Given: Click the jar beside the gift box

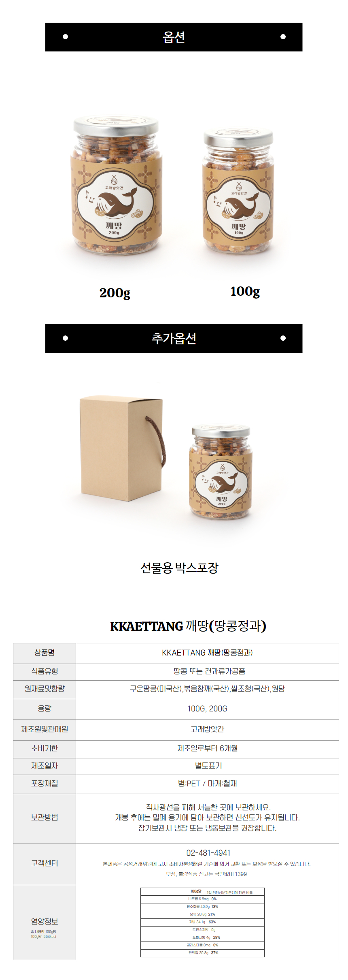Looking at the screenshot, I should click(x=221, y=472).
